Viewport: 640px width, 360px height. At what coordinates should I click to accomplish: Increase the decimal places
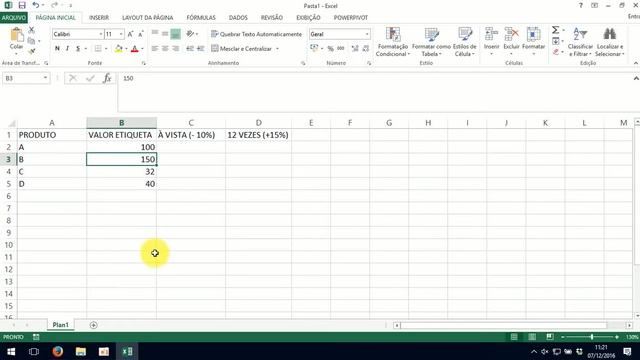[355, 49]
